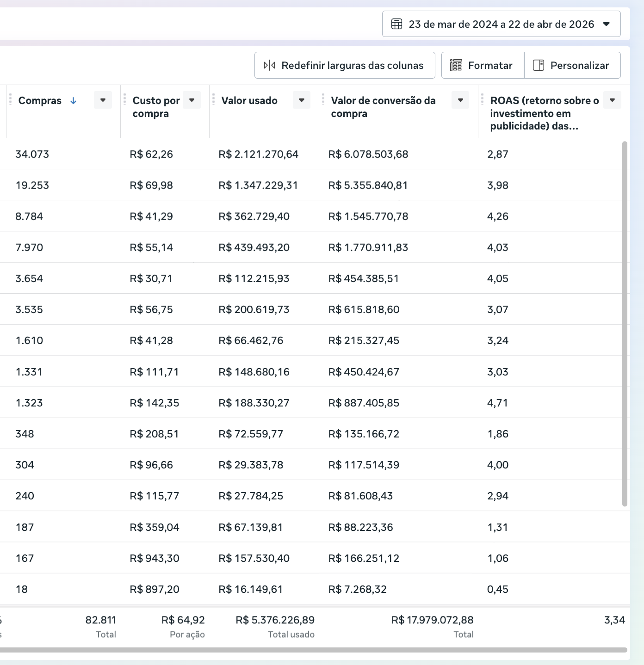The width and height of the screenshot is (644, 665).
Task: Select the ROAS column header title
Action: tap(544, 113)
